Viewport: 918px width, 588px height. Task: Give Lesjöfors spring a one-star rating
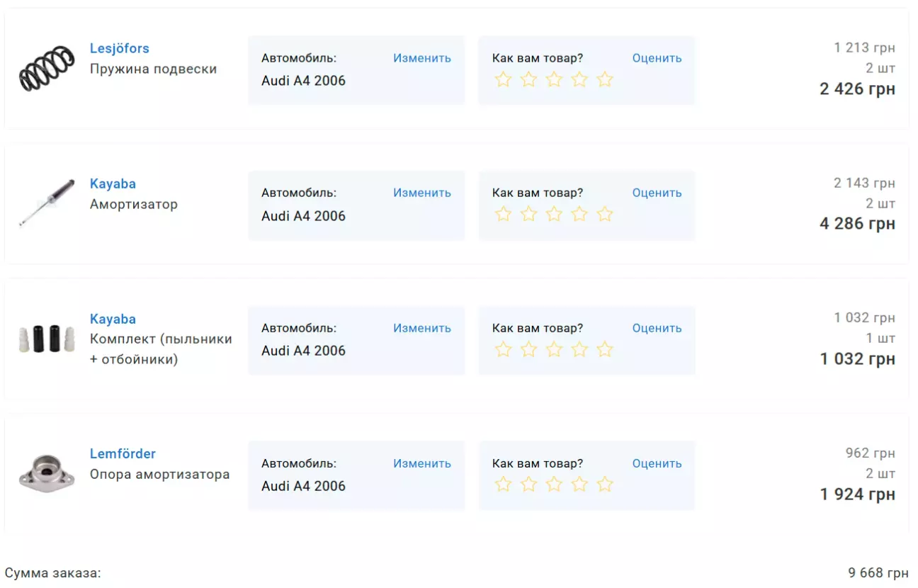pos(503,79)
